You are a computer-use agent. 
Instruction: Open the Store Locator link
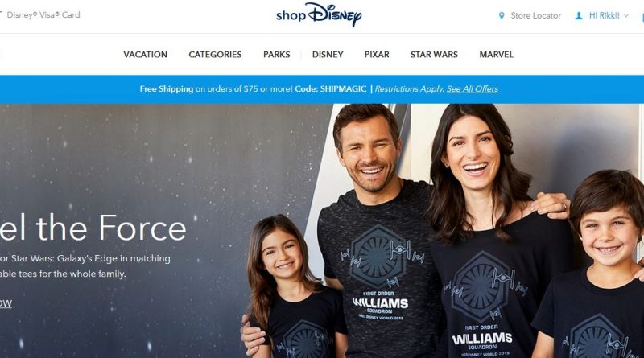click(x=535, y=15)
